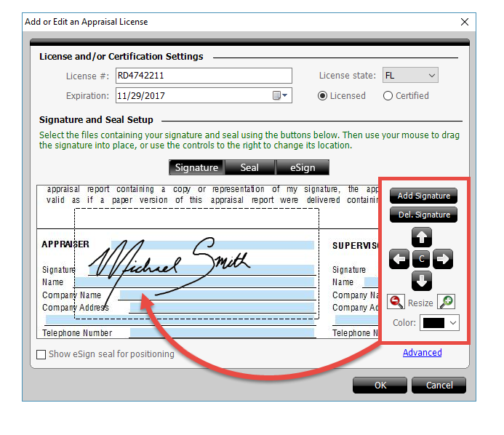Move signature down with the down arrow
Image resolution: width=504 pixels, height=435 pixels.
tap(421, 281)
